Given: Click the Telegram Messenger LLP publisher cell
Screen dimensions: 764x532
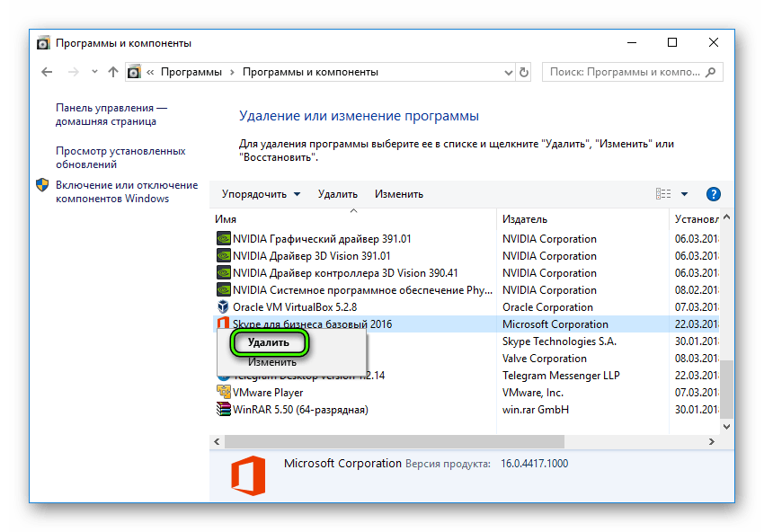Looking at the screenshot, I should [x=561, y=375].
